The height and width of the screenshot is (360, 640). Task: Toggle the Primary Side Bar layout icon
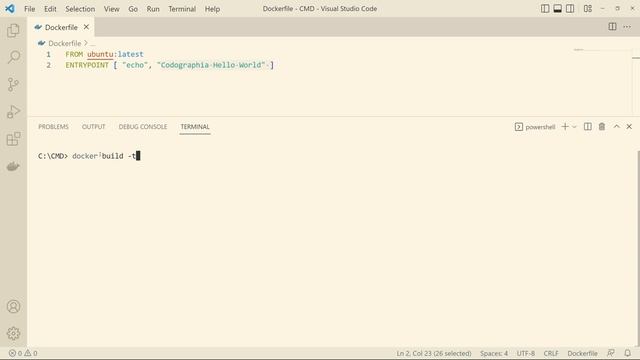pyautogui.click(x=545, y=9)
